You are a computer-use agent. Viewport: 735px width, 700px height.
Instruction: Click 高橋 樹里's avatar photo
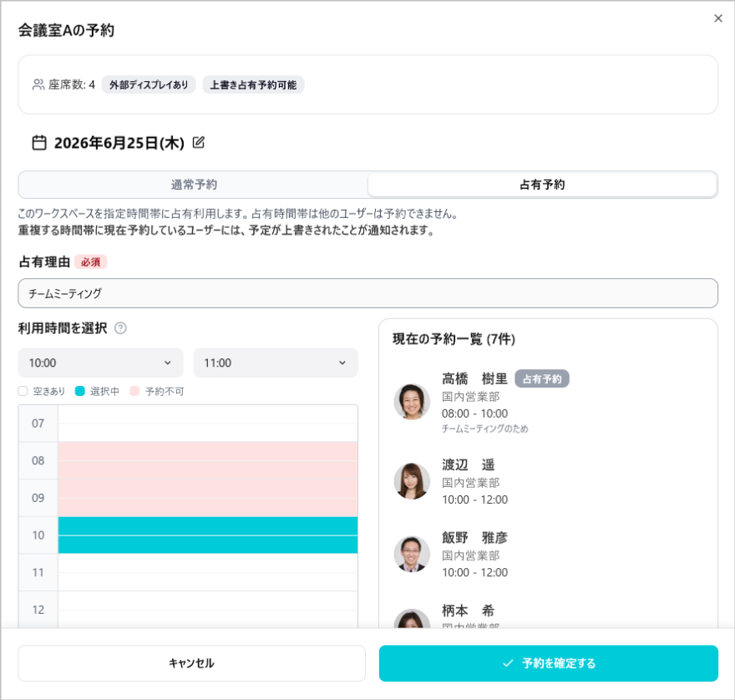coord(412,402)
